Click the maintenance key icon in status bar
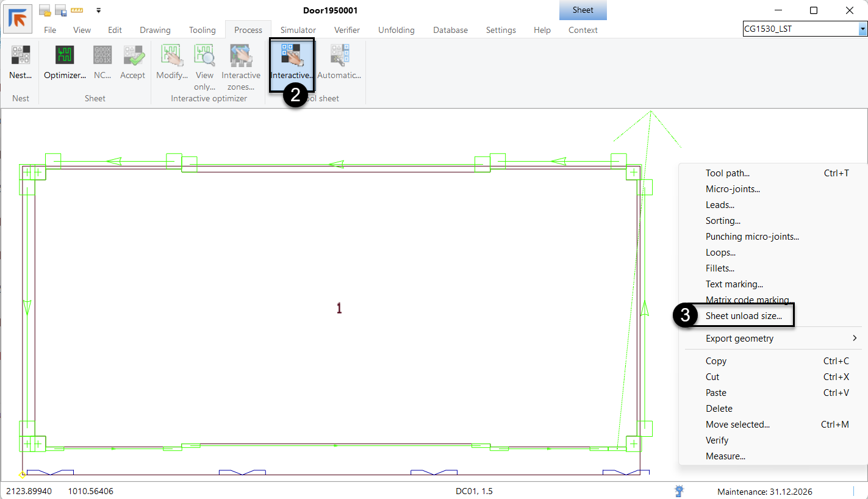This screenshot has width=868, height=499. (680, 491)
